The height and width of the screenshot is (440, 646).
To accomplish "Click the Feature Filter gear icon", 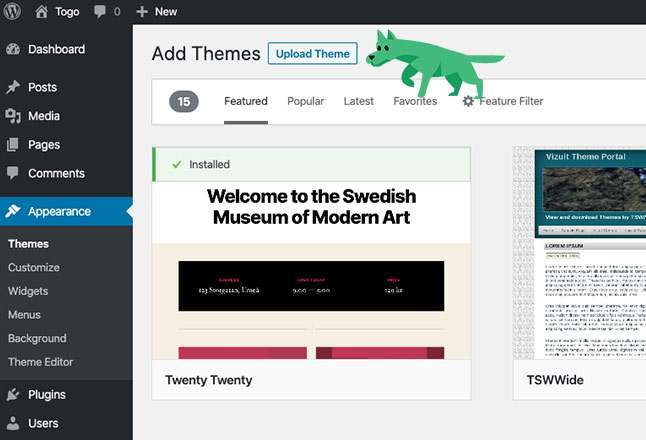I will (468, 101).
